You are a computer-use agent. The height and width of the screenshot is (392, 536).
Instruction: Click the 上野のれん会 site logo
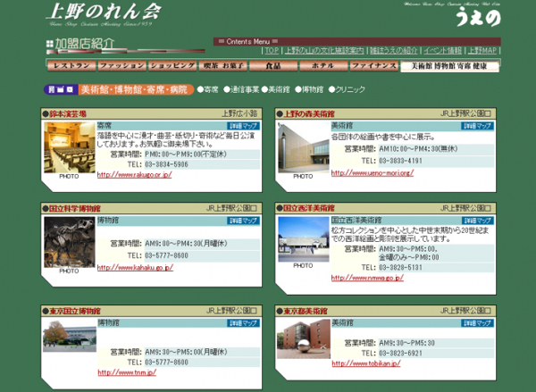pyautogui.click(x=104, y=14)
